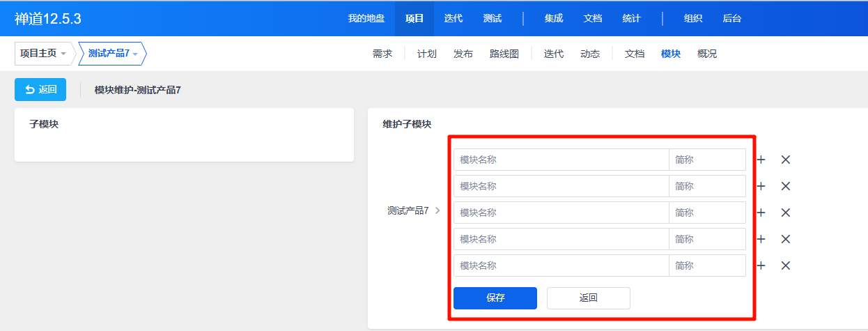Open 组织 in top navigation
This screenshot has width=868, height=331.
click(693, 19)
